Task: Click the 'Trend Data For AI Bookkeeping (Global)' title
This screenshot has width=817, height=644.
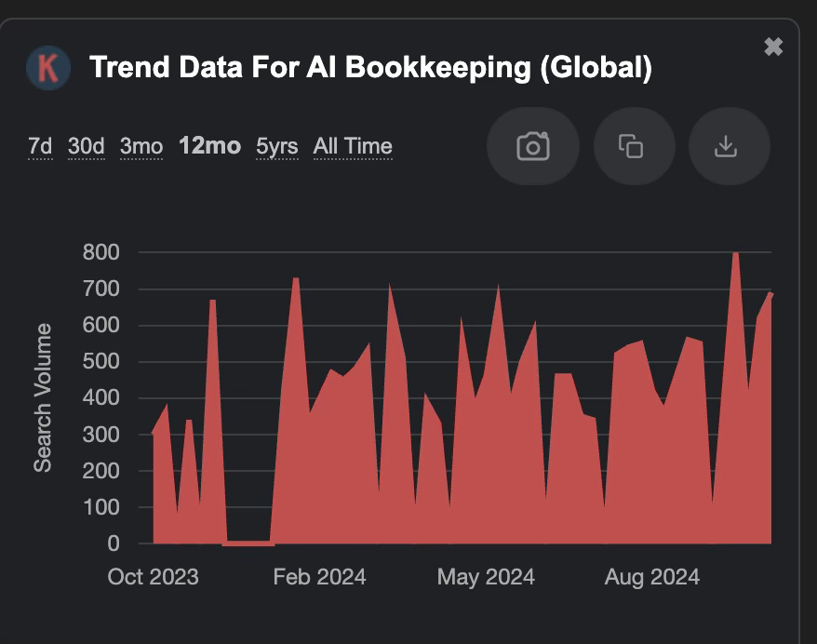Action: [370, 68]
